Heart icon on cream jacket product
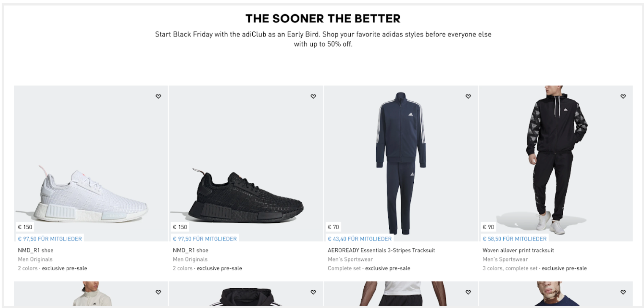The height and width of the screenshot is (308, 644). tap(158, 292)
